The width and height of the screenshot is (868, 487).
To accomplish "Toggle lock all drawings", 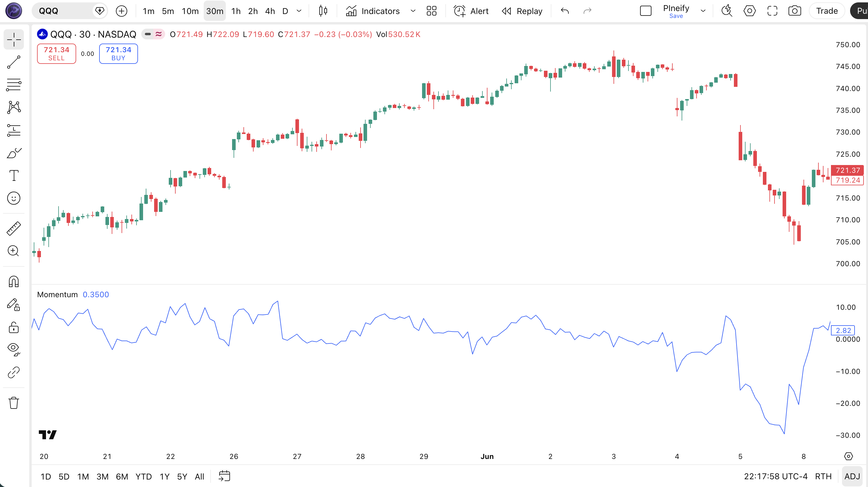I will (x=14, y=327).
